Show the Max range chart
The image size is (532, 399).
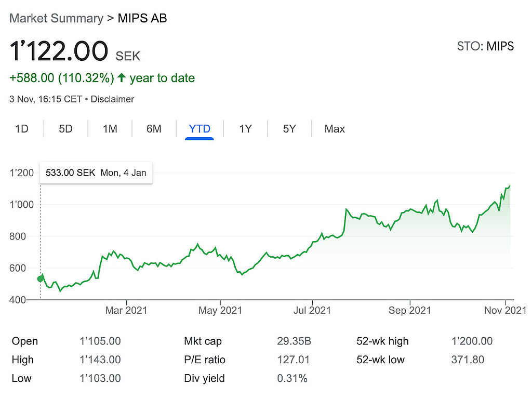click(335, 129)
